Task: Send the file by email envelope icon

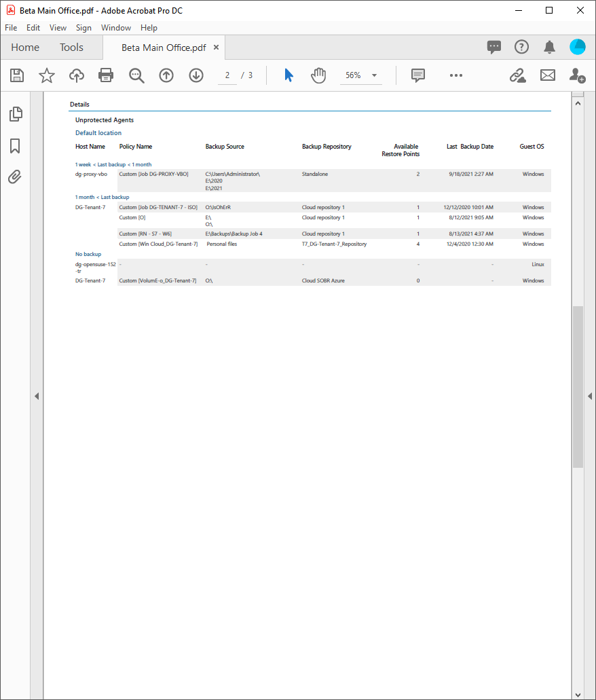Action: 547,75
